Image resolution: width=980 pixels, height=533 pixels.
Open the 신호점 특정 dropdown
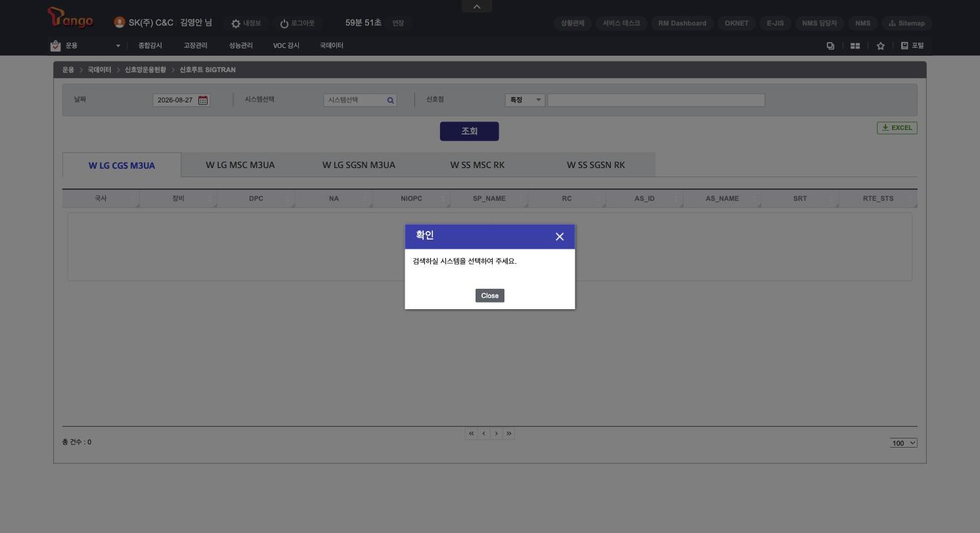tap(525, 100)
